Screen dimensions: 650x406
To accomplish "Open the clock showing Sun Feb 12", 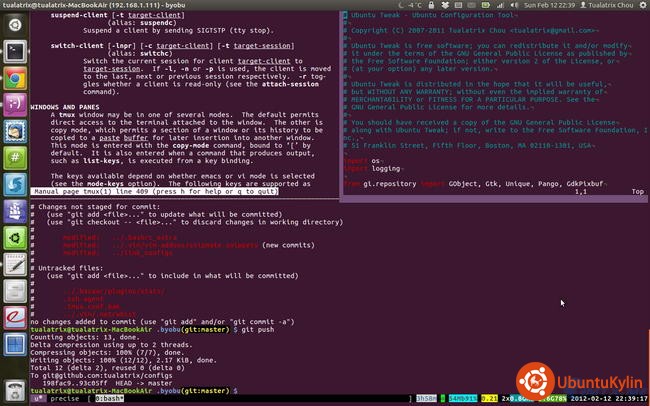I will tap(549, 5).
